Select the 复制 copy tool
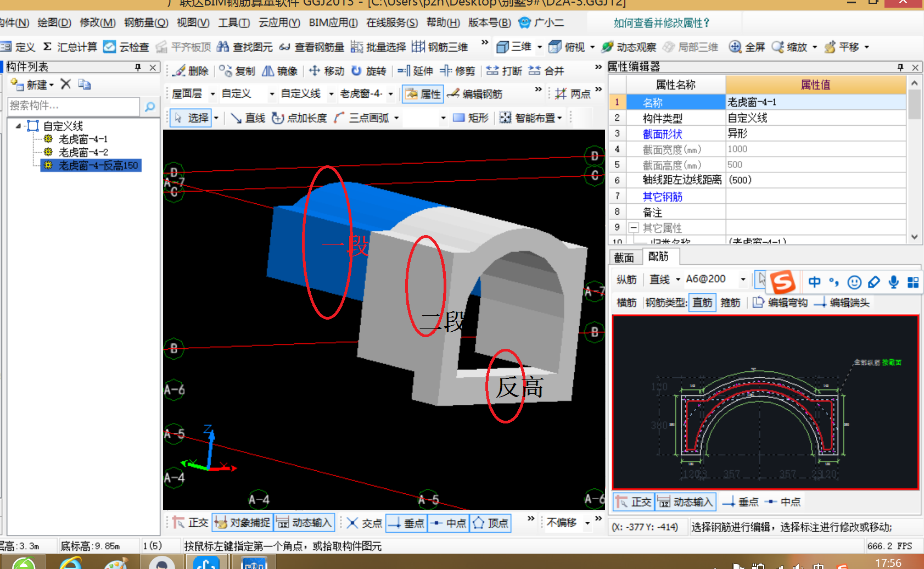The width and height of the screenshot is (924, 569). click(237, 71)
